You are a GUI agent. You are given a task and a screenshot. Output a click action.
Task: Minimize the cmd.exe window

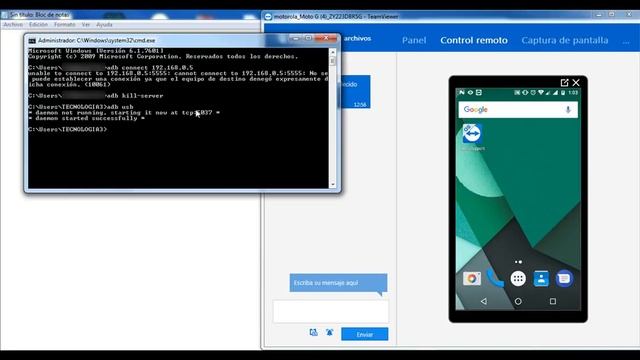(x=296, y=38)
